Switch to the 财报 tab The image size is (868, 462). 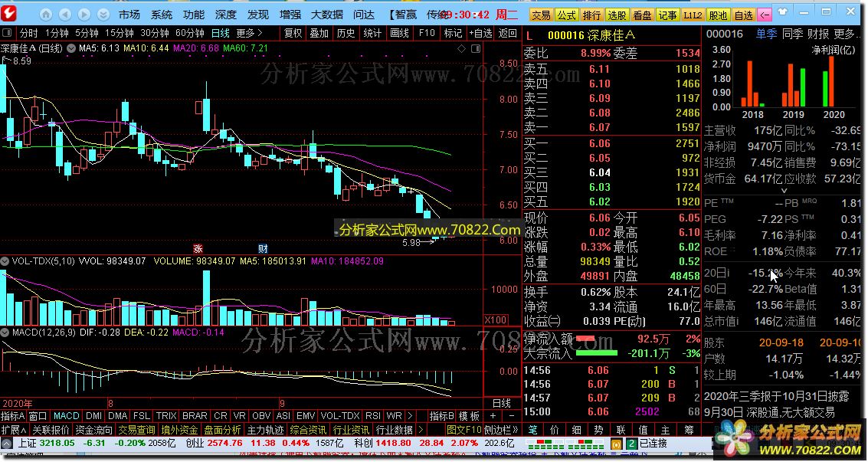(x=818, y=34)
